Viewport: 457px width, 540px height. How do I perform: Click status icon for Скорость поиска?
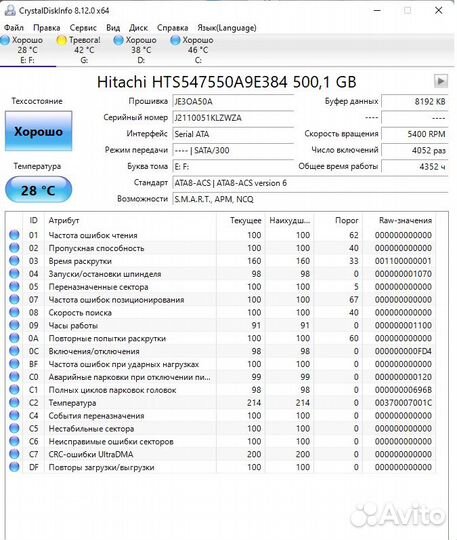(x=14, y=312)
